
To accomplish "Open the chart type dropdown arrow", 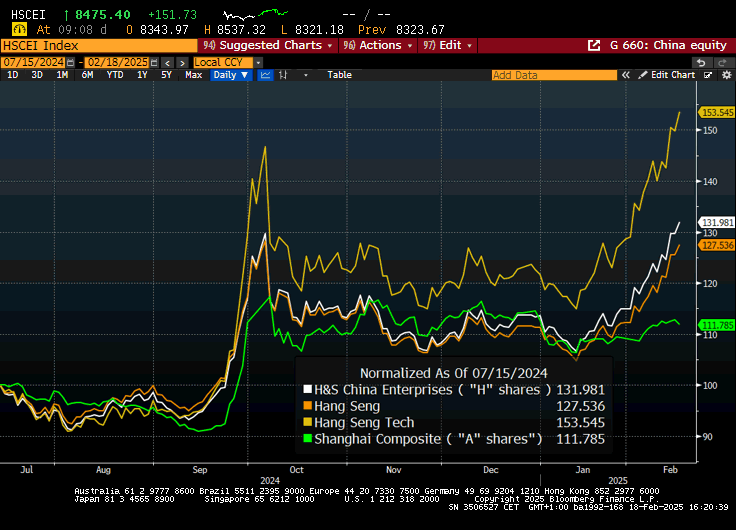I will click(x=306, y=75).
